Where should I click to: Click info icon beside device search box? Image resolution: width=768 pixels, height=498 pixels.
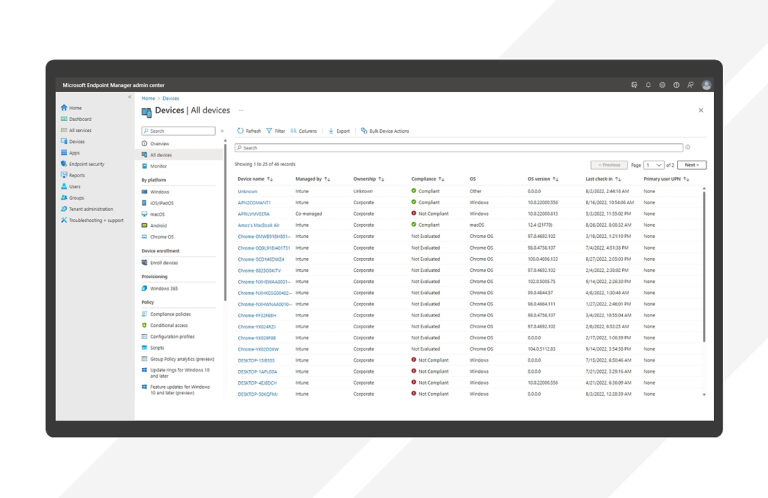click(688, 147)
